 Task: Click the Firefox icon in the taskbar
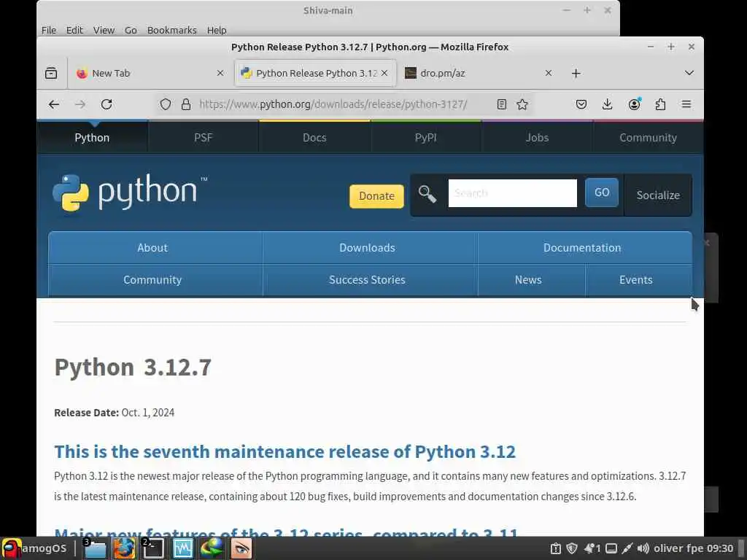click(124, 548)
